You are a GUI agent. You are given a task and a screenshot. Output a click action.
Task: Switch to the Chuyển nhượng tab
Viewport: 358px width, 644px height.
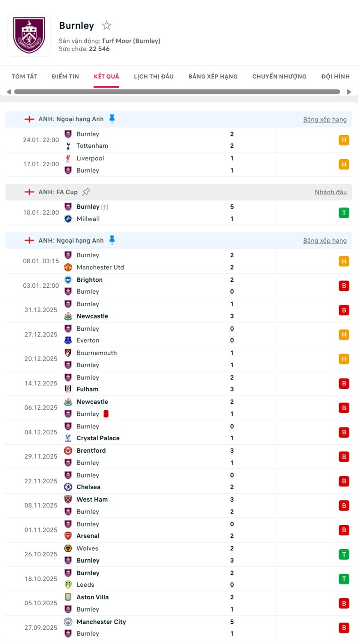click(x=279, y=77)
